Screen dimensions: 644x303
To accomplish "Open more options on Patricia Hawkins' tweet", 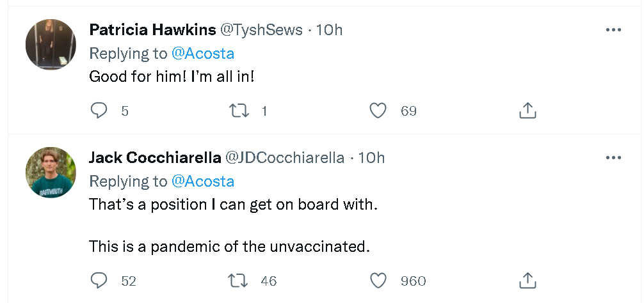I will coord(613,30).
